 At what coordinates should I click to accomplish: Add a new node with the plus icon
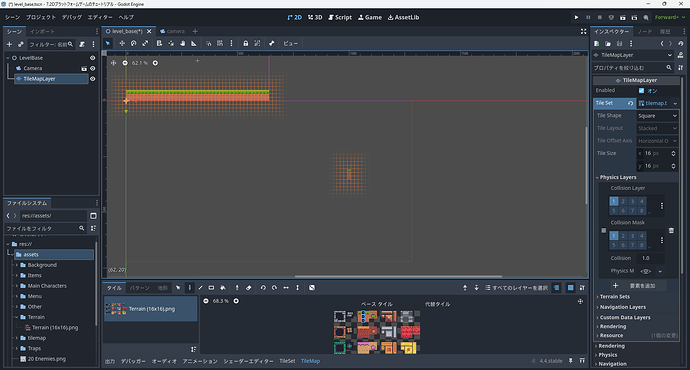pyautogui.click(x=9, y=44)
